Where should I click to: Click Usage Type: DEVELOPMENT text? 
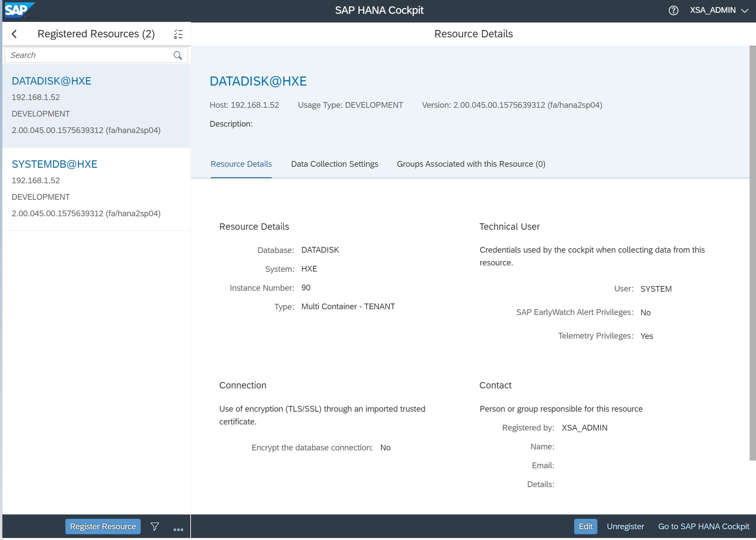(350, 105)
